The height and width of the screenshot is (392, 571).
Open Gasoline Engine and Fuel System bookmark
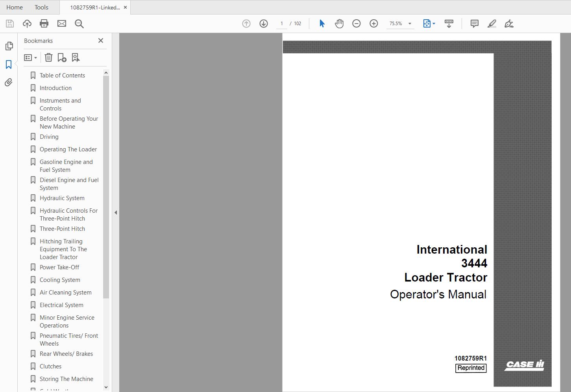coord(66,166)
